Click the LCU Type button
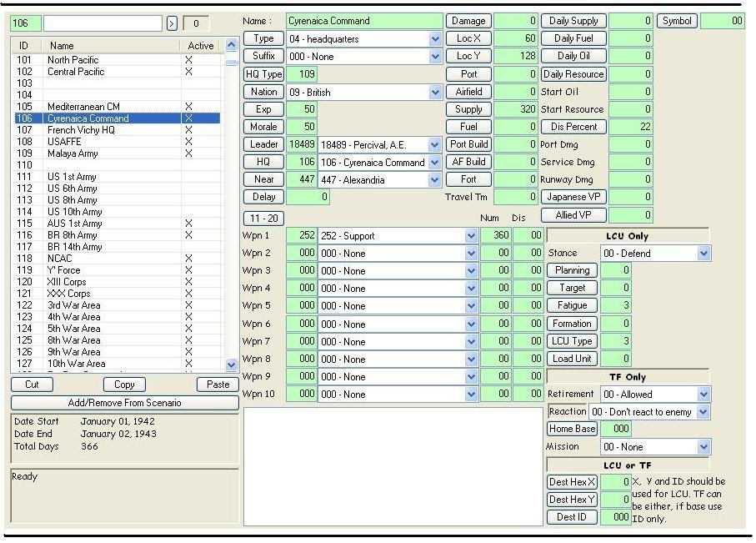The height and width of the screenshot is (543, 756). [573, 341]
